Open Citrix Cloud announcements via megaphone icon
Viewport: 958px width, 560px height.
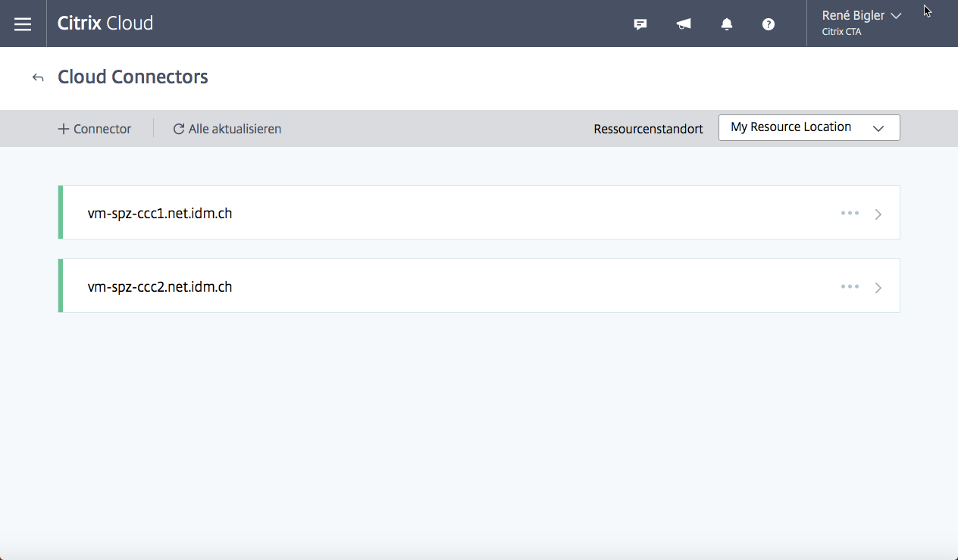pyautogui.click(x=684, y=24)
